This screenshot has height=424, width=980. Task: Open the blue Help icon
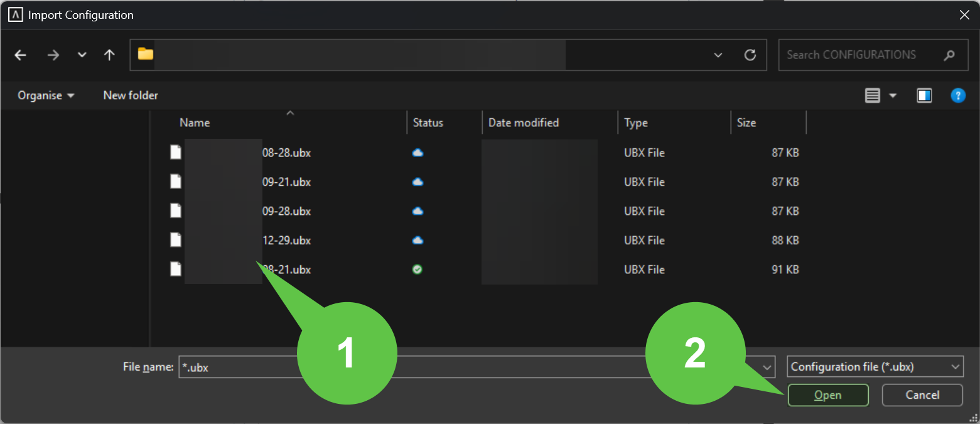click(x=957, y=95)
